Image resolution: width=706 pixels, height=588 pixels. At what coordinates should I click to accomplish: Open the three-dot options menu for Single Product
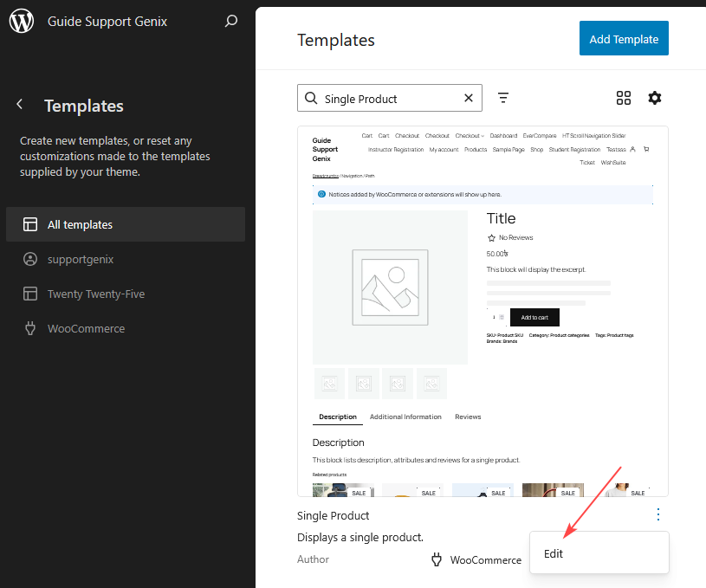(x=658, y=514)
